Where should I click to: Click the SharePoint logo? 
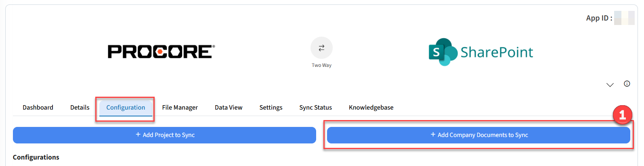tap(480, 52)
